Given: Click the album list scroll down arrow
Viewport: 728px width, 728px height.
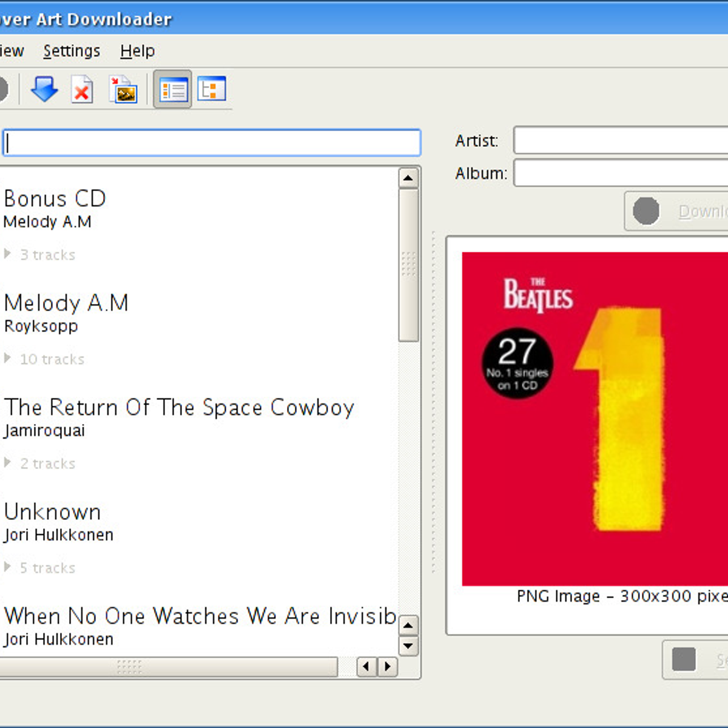Looking at the screenshot, I should pos(408,645).
